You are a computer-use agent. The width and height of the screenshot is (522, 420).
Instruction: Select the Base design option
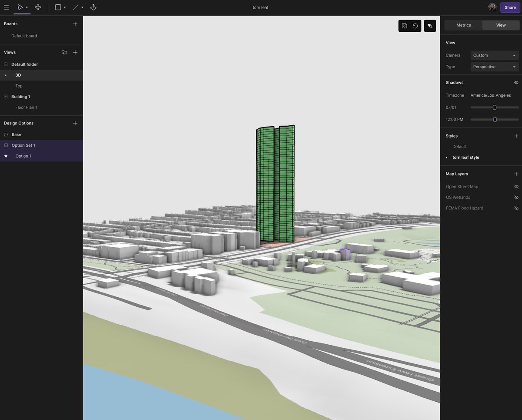click(x=41, y=134)
